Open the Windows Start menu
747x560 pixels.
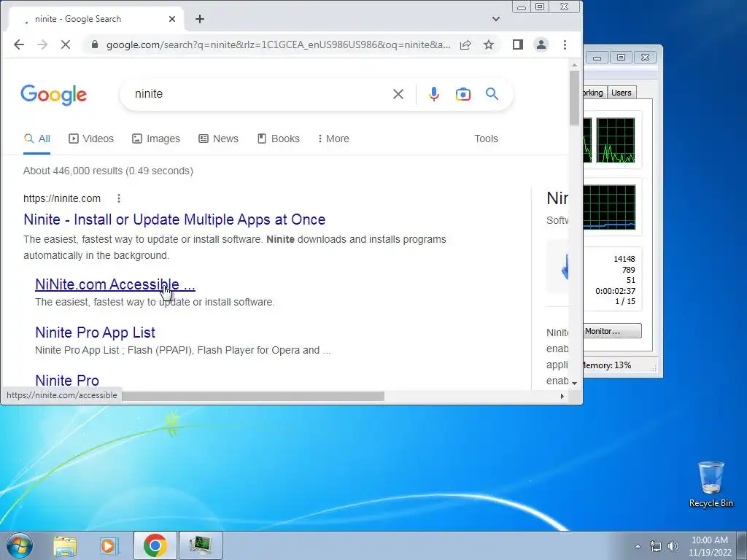(20, 545)
